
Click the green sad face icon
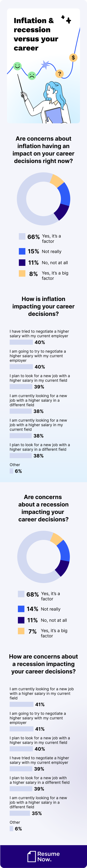pos(31,75)
